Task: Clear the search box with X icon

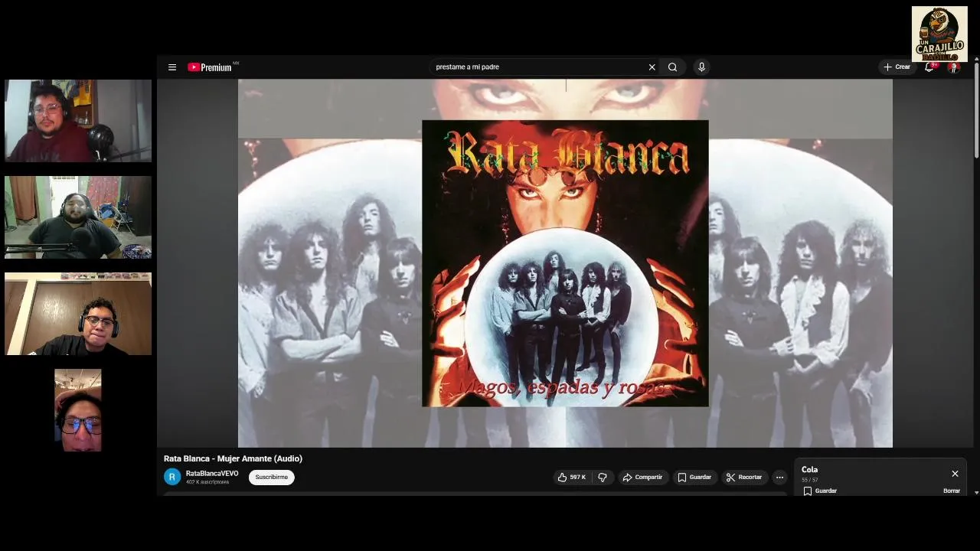Action: 652,67
